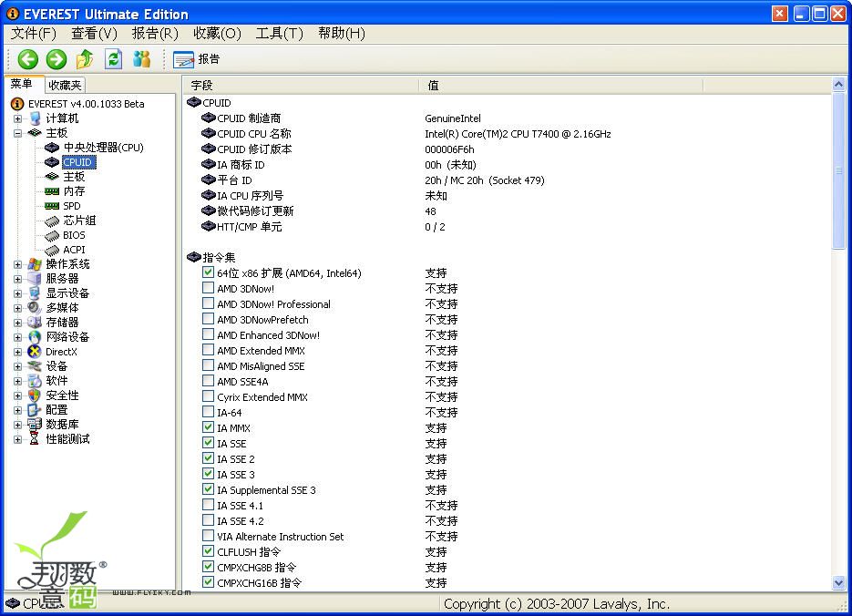Expand the 服务器 tree node

point(18,279)
